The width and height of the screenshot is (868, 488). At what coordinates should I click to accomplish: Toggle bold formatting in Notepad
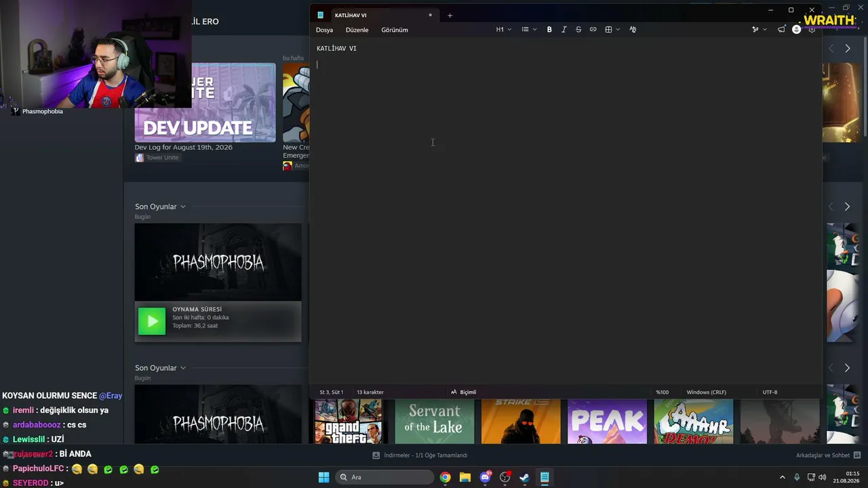549,30
